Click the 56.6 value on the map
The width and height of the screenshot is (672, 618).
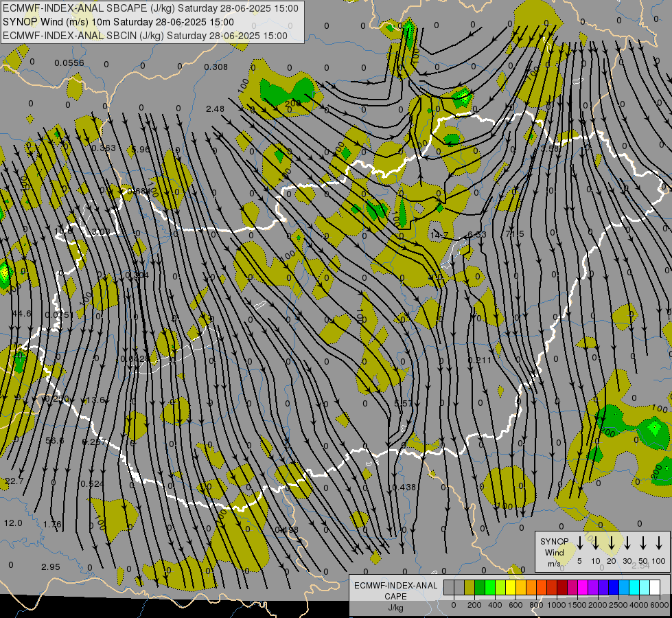54,440
